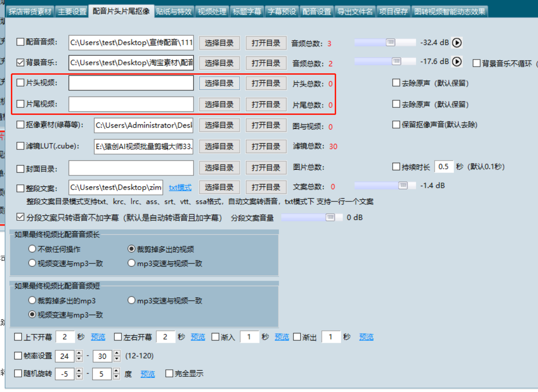Click the 持续时长 seconds field showing 0.5
Viewport: 538px width, 392px height.
[x=443, y=167]
